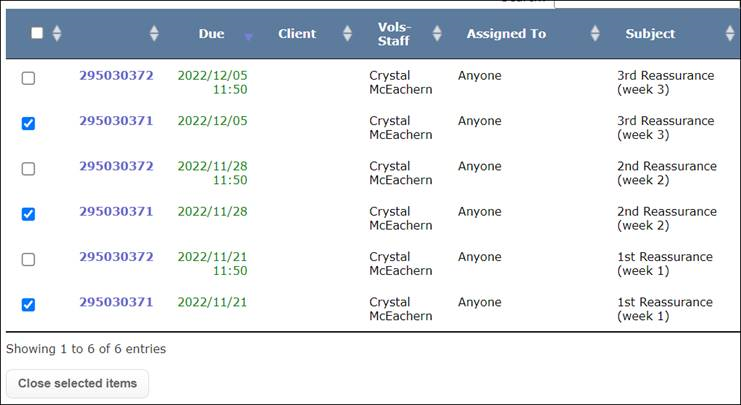Sort table using Subject column arrows
The image size is (741, 405).
[x=730, y=34]
